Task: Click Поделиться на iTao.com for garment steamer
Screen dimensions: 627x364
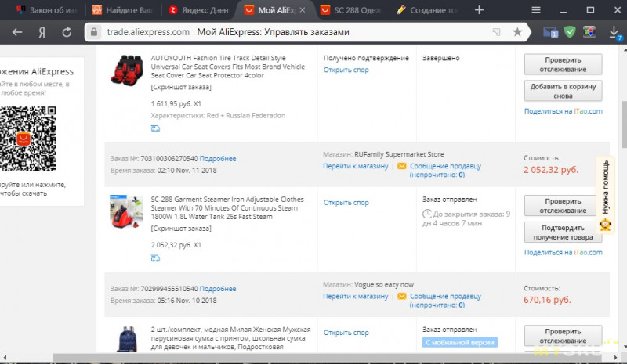Action: click(x=563, y=252)
